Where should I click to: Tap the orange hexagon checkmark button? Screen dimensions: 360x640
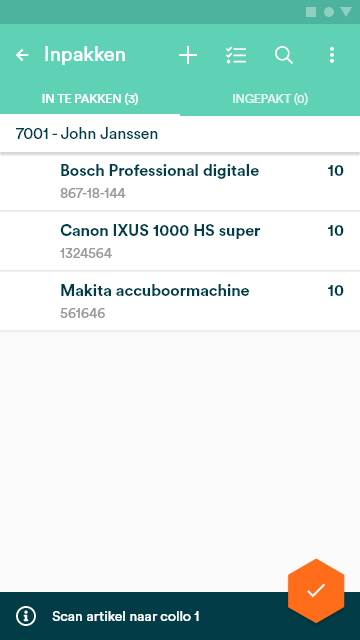click(x=316, y=591)
